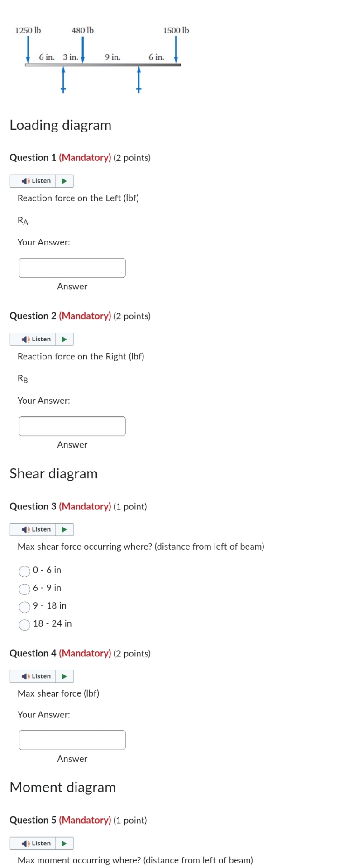The width and height of the screenshot is (339, 868).
Task: Click the speaker icon for Question 2 Listen
Action: click(x=25, y=339)
